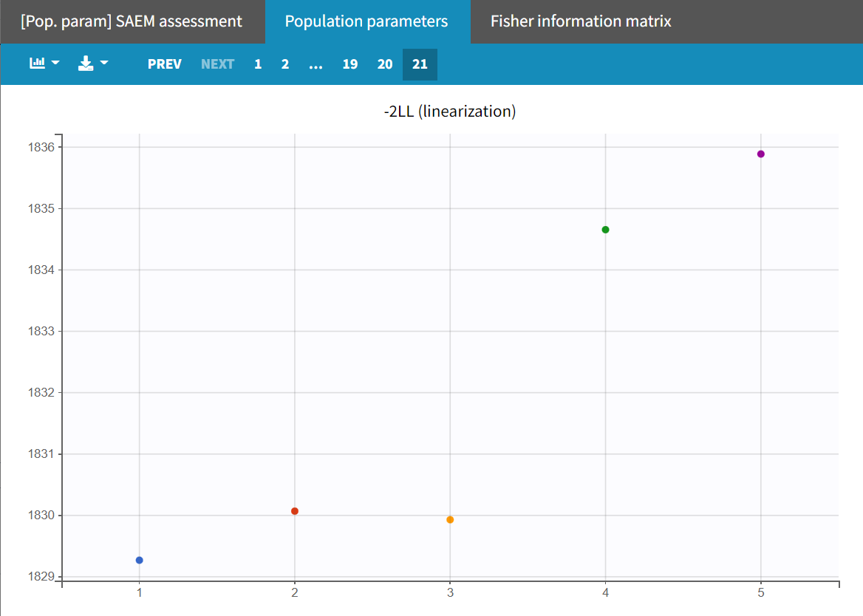Click the green data point for run 4
The width and height of the screenshot is (863, 616).
pyautogui.click(x=606, y=230)
